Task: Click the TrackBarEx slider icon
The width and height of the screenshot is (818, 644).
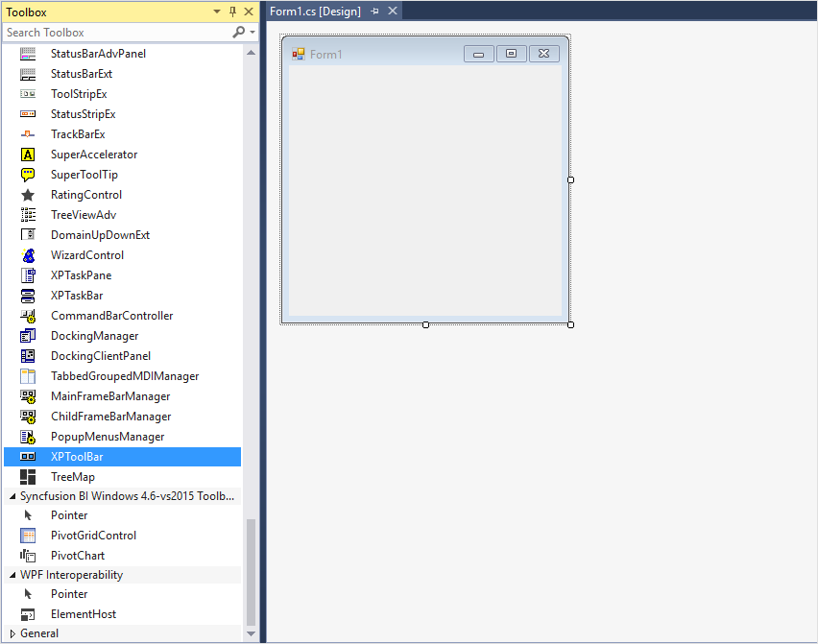Action: 28,134
